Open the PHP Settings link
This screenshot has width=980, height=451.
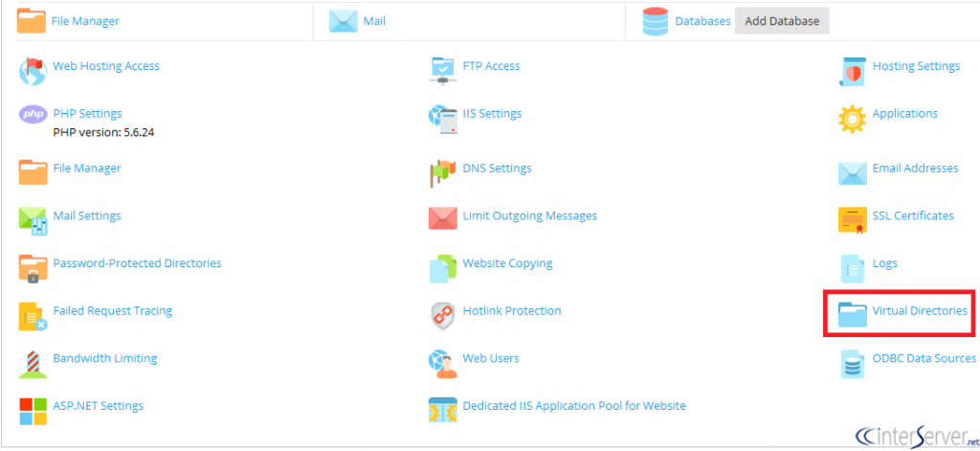(87, 114)
